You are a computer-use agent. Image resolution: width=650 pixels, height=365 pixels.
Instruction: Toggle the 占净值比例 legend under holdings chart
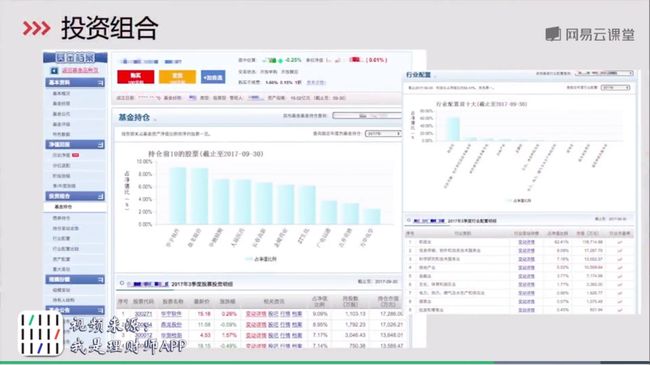click(x=261, y=259)
